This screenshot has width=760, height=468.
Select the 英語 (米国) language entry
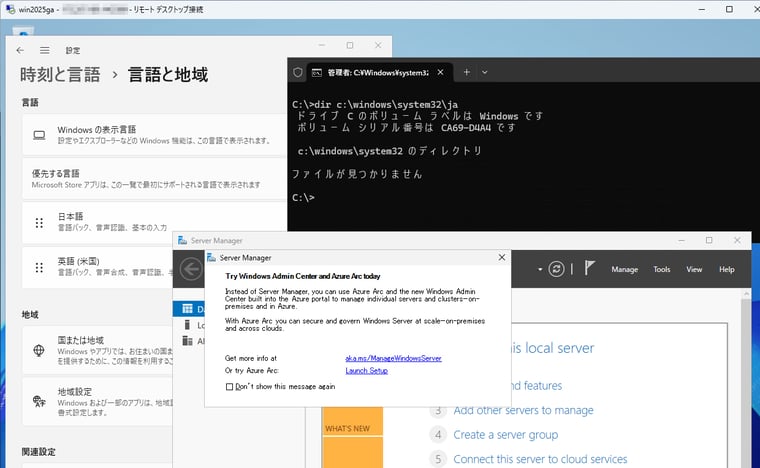click(99, 267)
